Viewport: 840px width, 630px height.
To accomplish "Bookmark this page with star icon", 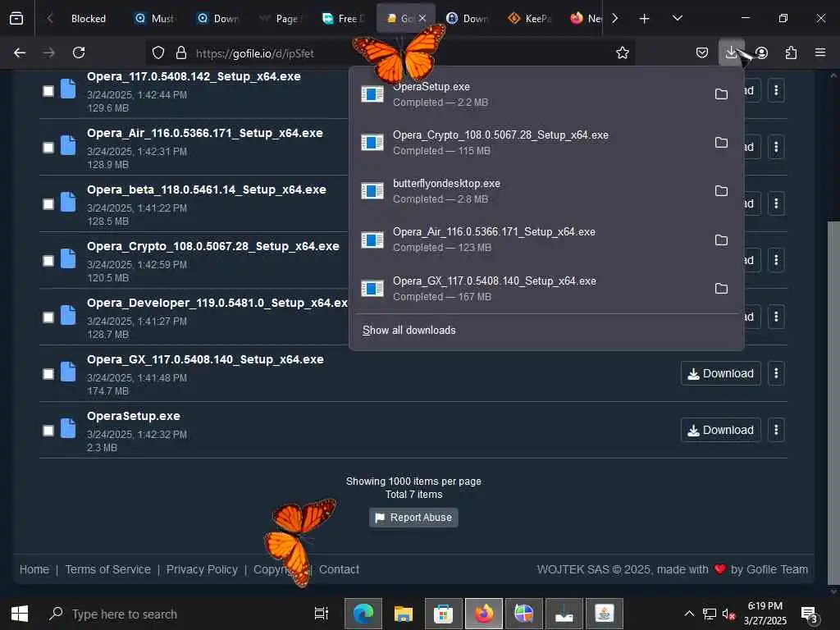I will [622, 52].
